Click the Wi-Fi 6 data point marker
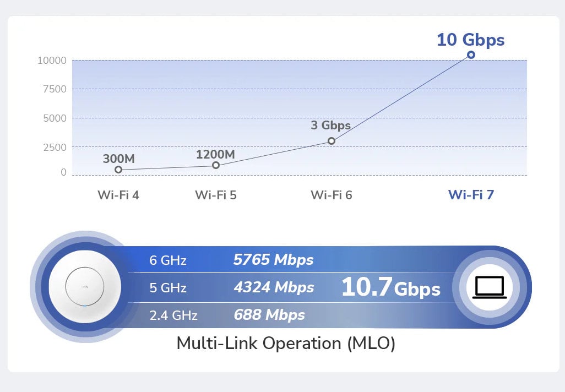Viewport: 565px width, 392px height. pos(332,141)
